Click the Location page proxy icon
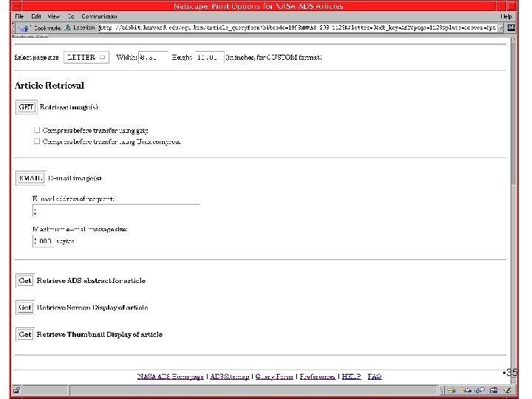The width and height of the screenshot is (532, 399). [x=68, y=27]
